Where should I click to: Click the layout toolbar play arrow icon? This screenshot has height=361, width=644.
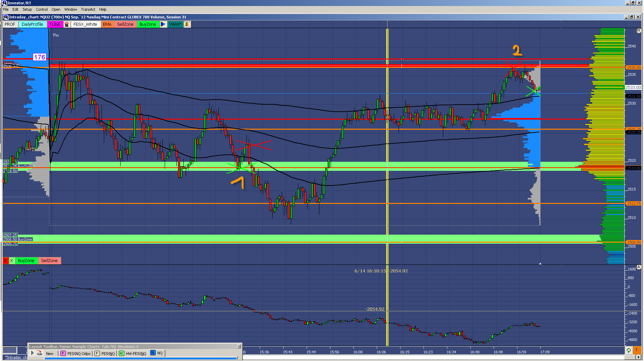[32, 353]
